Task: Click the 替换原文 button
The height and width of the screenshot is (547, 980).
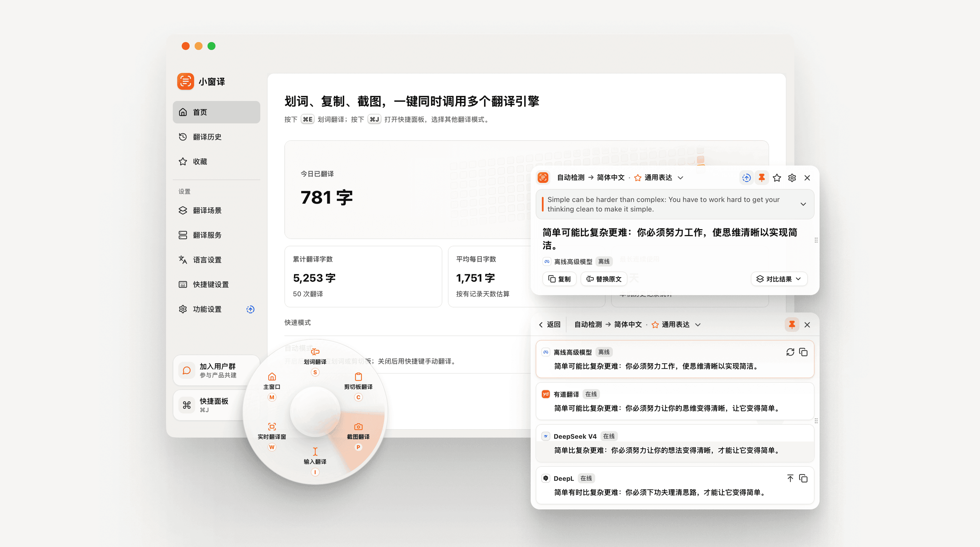Action: pyautogui.click(x=604, y=279)
